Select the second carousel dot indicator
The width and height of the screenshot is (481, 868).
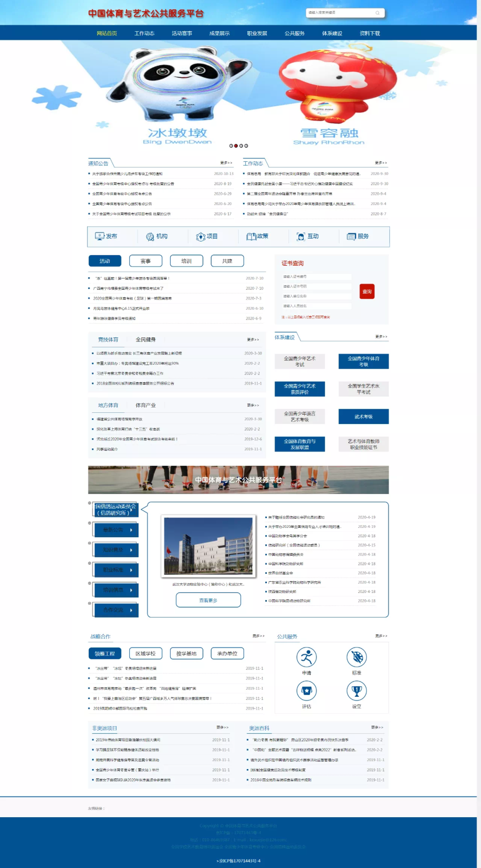point(236,146)
